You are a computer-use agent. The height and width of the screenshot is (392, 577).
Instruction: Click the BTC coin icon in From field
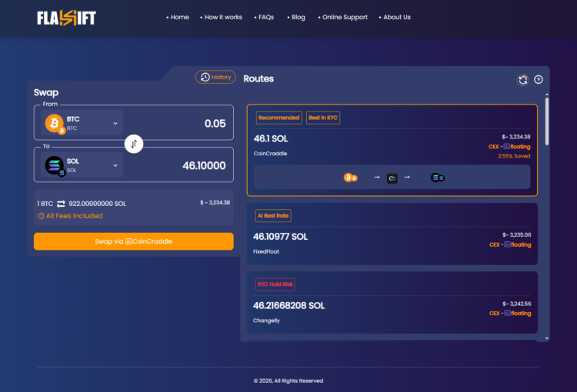tap(55, 123)
